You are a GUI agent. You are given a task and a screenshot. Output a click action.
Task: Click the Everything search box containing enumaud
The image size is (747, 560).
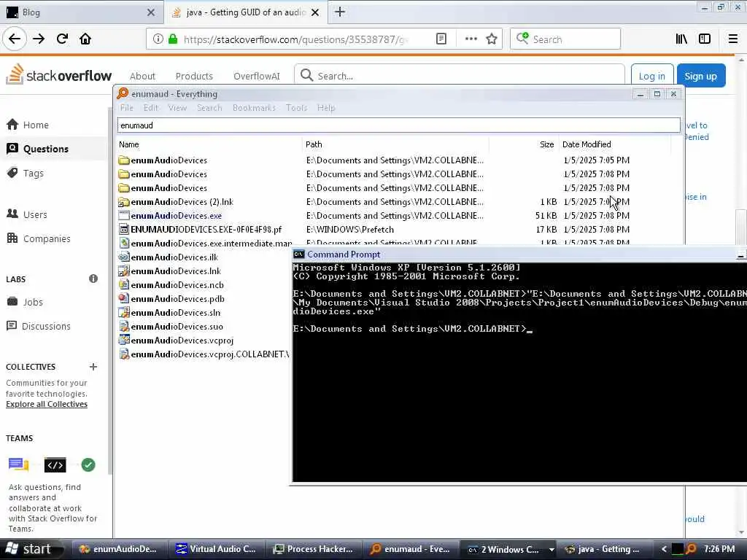click(399, 125)
